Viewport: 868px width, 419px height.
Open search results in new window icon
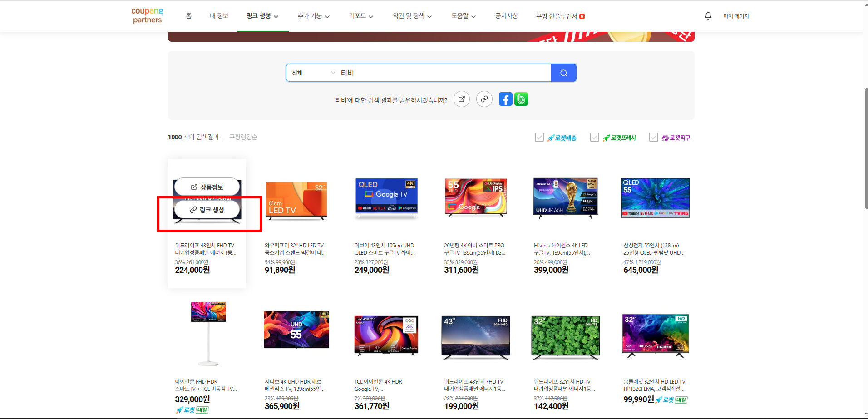[461, 99]
